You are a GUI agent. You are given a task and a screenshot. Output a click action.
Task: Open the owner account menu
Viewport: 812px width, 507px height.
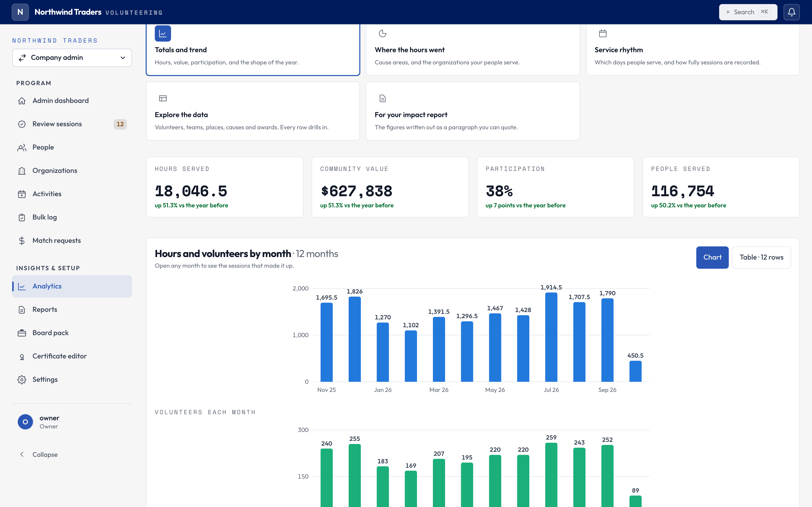[72, 422]
